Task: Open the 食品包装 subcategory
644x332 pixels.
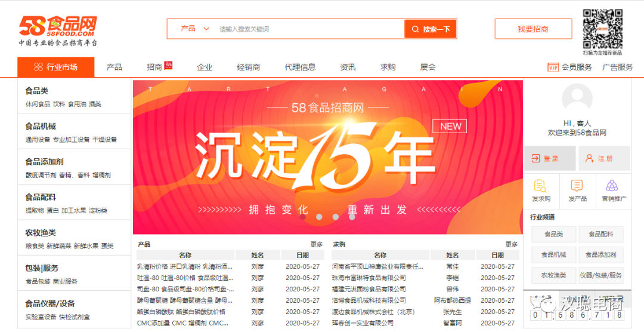Action: point(38,281)
